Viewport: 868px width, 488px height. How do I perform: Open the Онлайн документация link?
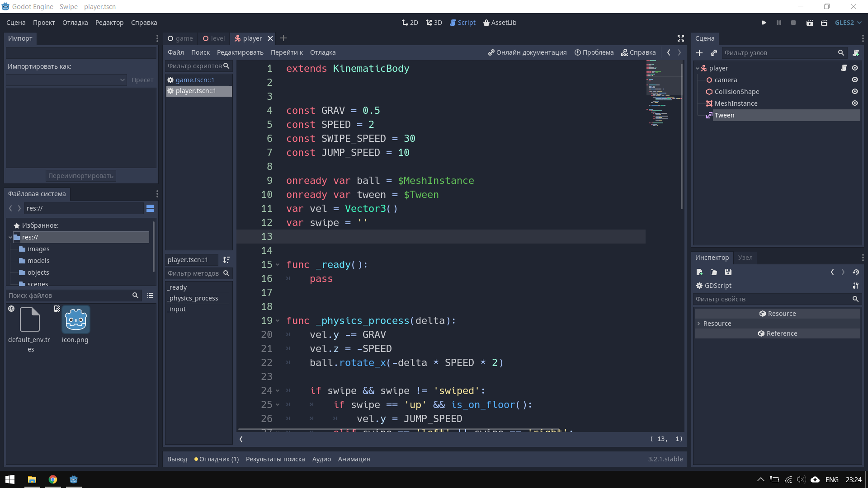tap(527, 52)
